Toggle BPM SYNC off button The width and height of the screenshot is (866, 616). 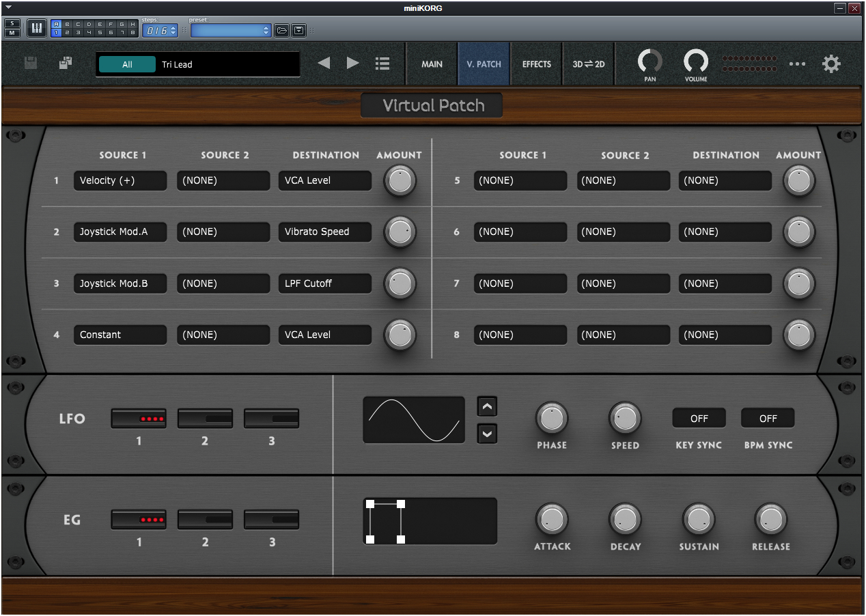(768, 418)
